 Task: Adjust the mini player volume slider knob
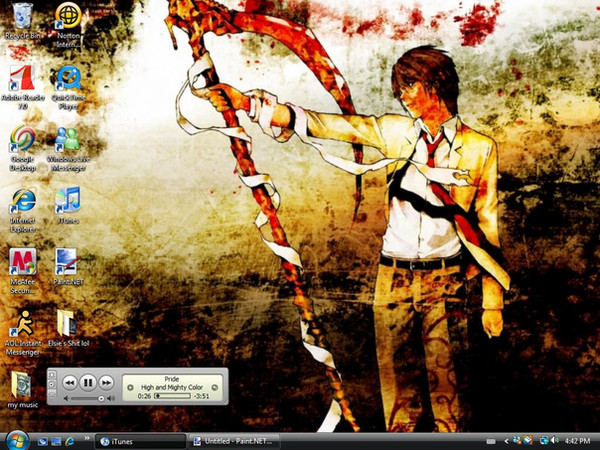[x=101, y=399]
